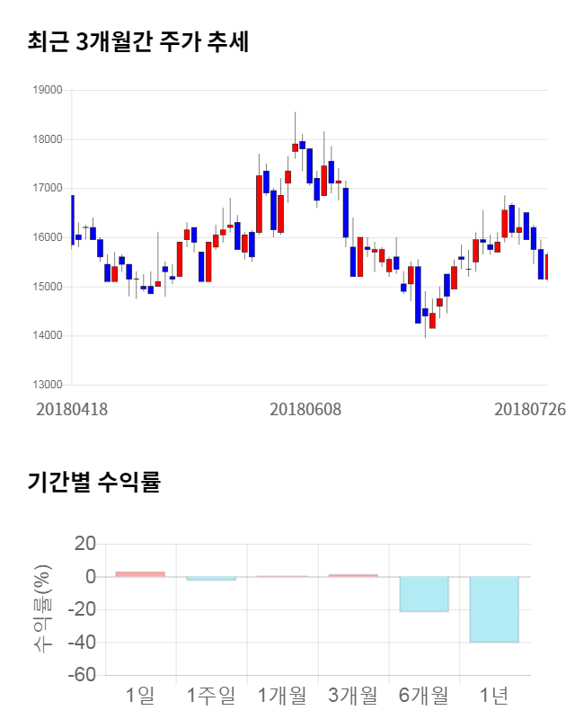This screenshot has height=728, width=575.
Task: Select the 20180608 date label
Action: coord(305,409)
